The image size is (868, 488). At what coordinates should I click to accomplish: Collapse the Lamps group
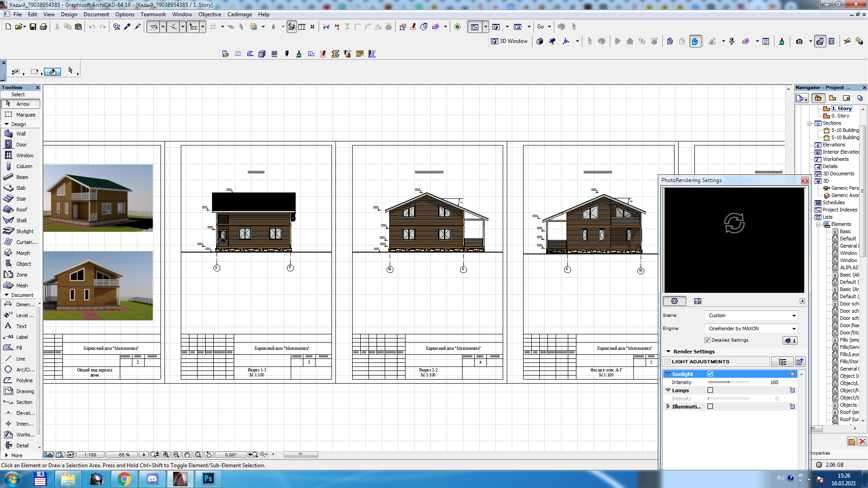tap(668, 390)
